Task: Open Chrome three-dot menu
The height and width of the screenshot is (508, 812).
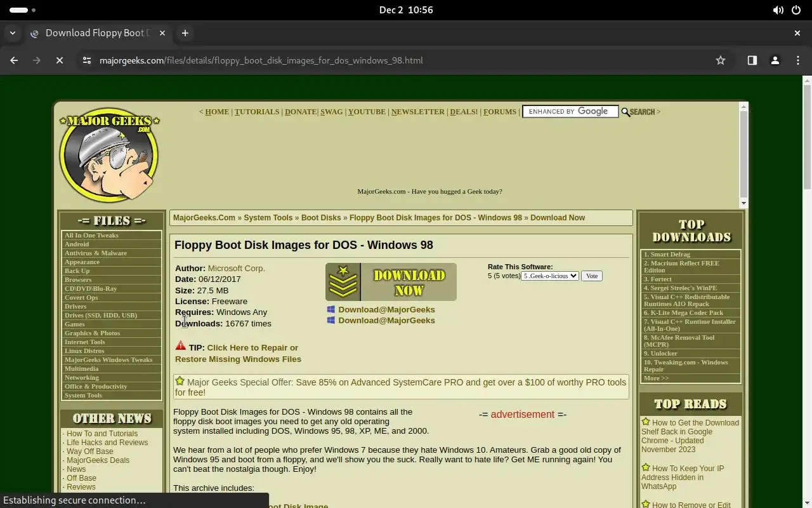Action: click(798, 60)
